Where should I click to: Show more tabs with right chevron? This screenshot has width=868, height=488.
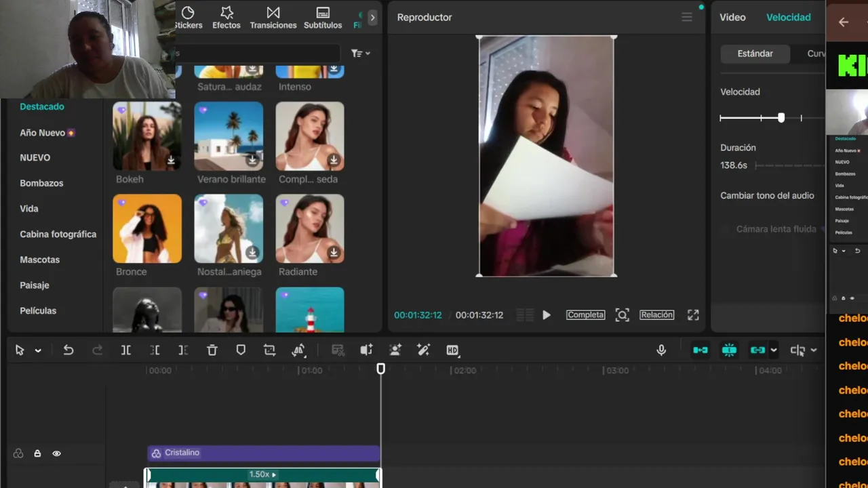coord(372,18)
